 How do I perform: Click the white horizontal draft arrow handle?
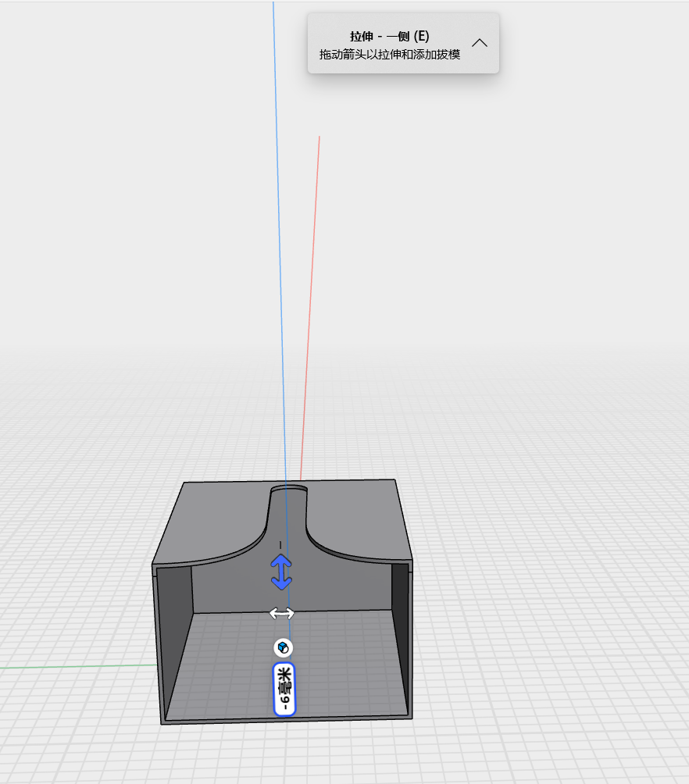click(282, 613)
